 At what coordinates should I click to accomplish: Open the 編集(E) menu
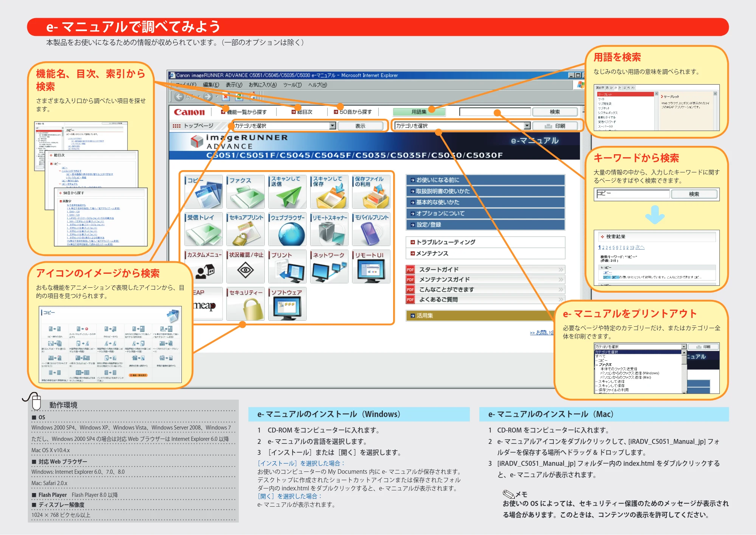click(211, 85)
